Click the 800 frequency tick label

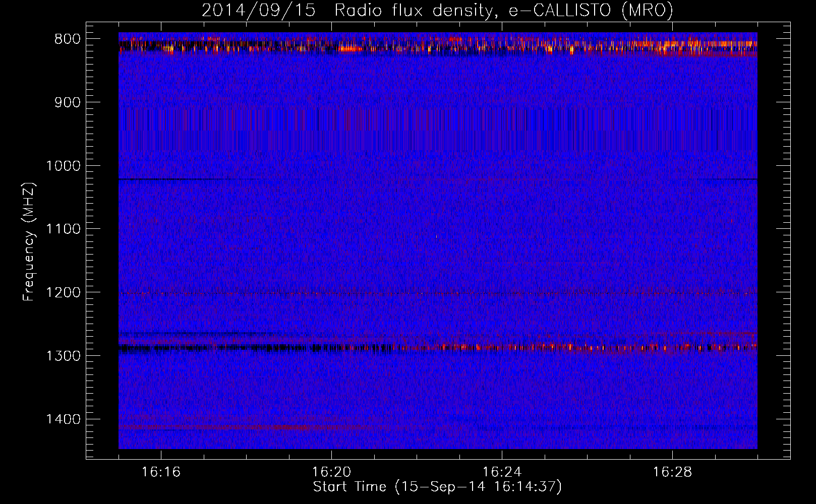point(67,39)
